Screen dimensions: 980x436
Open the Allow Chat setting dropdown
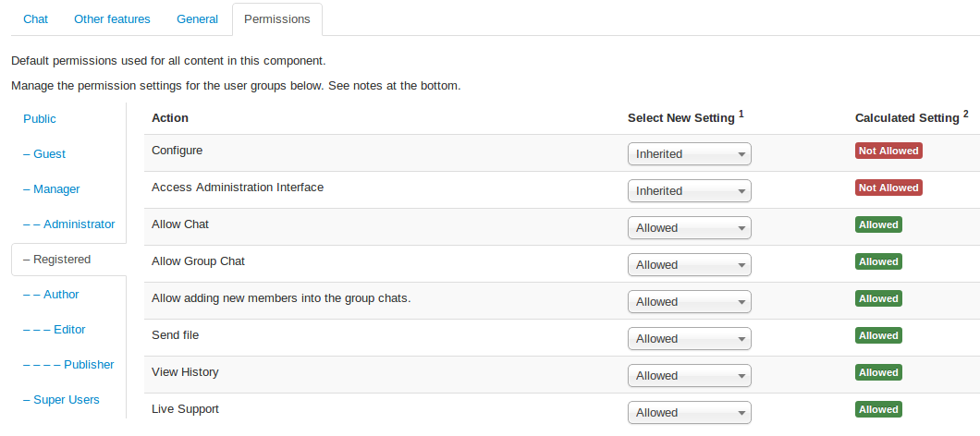(x=689, y=228)
